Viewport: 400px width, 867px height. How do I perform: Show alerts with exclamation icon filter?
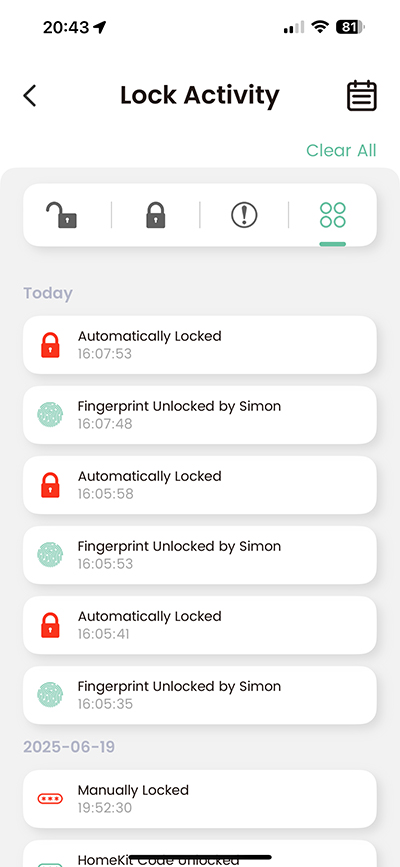[244, 215]
